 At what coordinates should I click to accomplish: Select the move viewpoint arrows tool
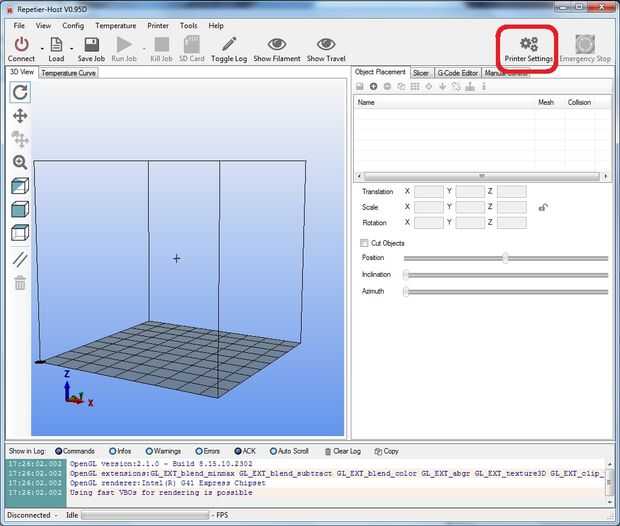pos(20,116)
